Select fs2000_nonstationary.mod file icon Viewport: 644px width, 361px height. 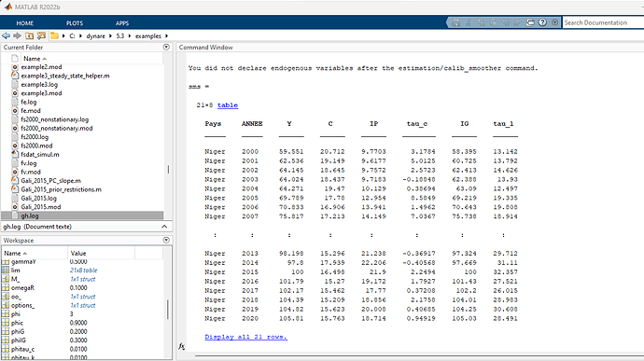click(x=15, y=128)
